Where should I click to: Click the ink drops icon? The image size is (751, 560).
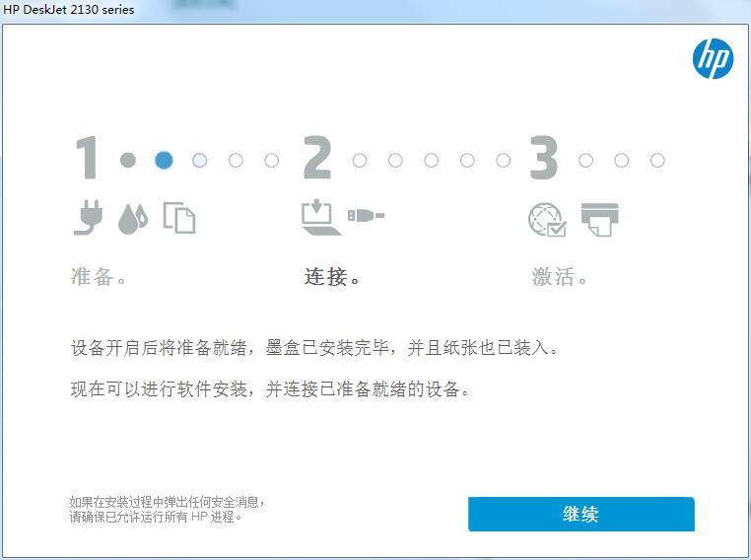click(133, 219)
